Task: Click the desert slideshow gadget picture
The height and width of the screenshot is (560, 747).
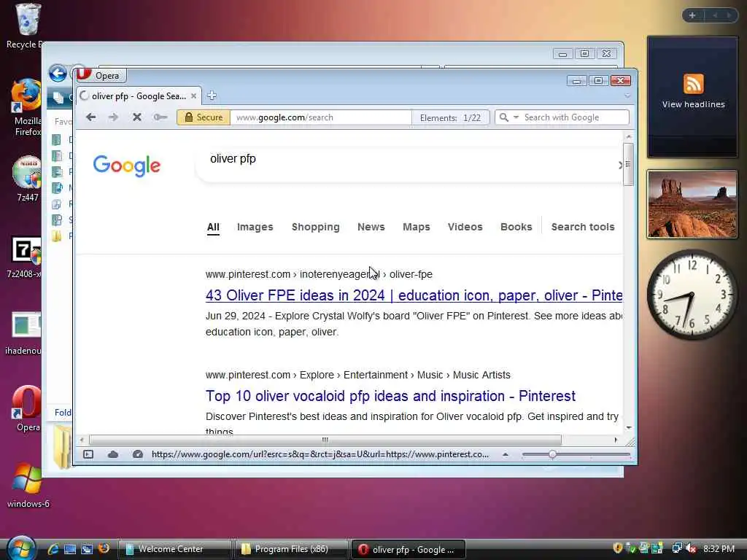Action: (692, 204)
